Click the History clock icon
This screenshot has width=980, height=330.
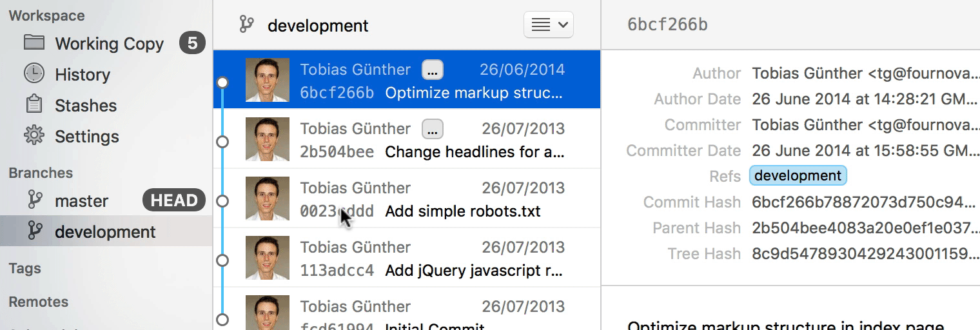34,74
